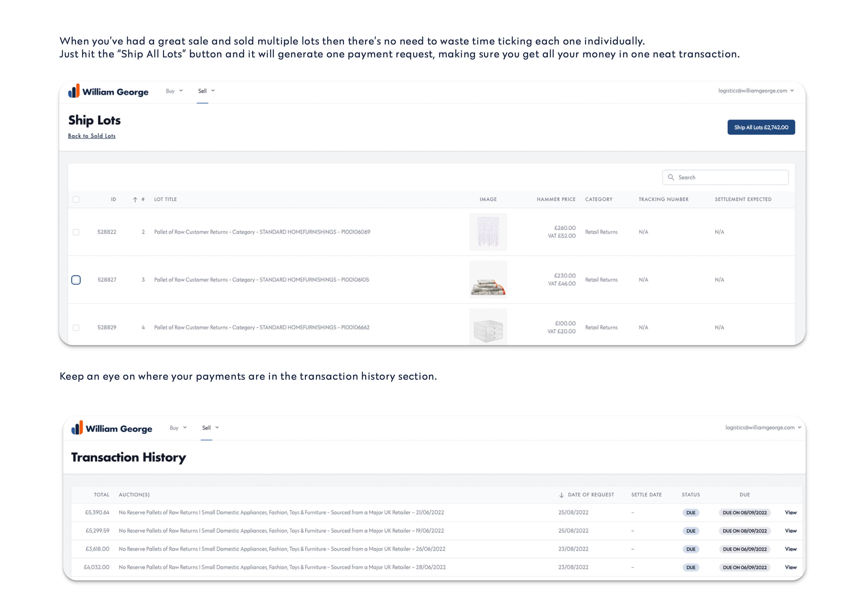This screenshot has height=612, width=868.
Task: Open the storage box thumbnail for lot 528829
Action: (x=488, y=326)
